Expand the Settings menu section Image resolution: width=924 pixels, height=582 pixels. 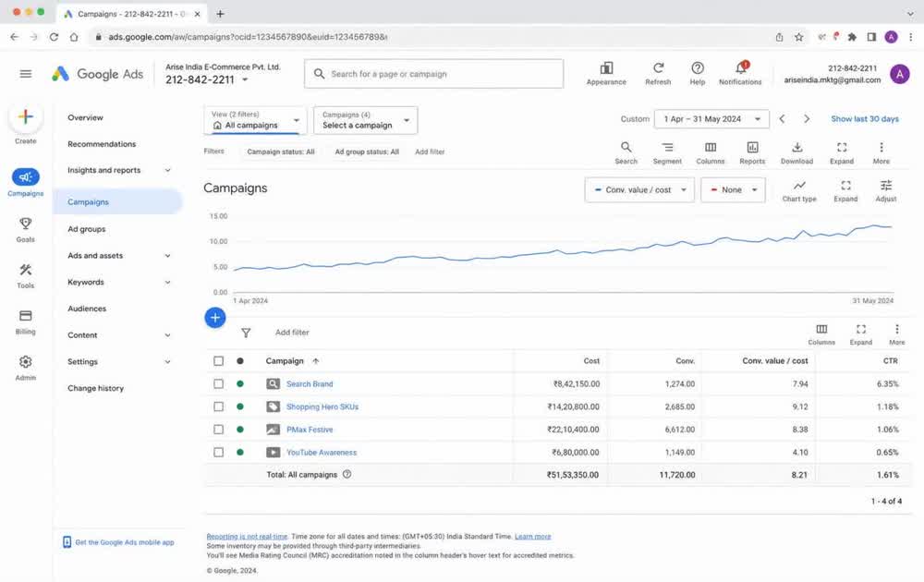tap(167, 362)
